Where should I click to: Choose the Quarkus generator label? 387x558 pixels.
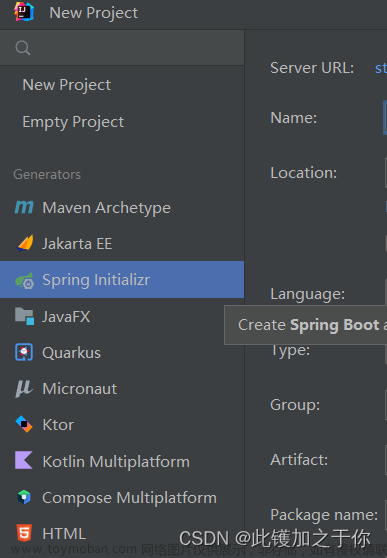(x=72, y=353)
